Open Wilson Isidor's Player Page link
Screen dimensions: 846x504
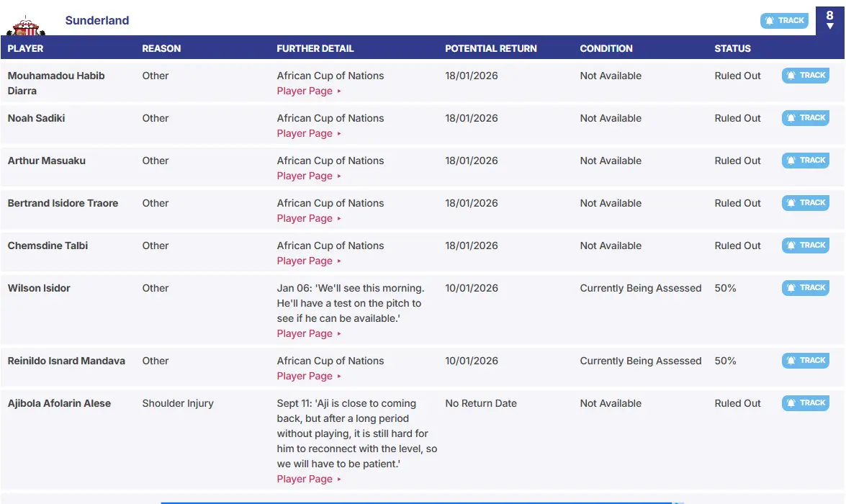pos(305,333)
